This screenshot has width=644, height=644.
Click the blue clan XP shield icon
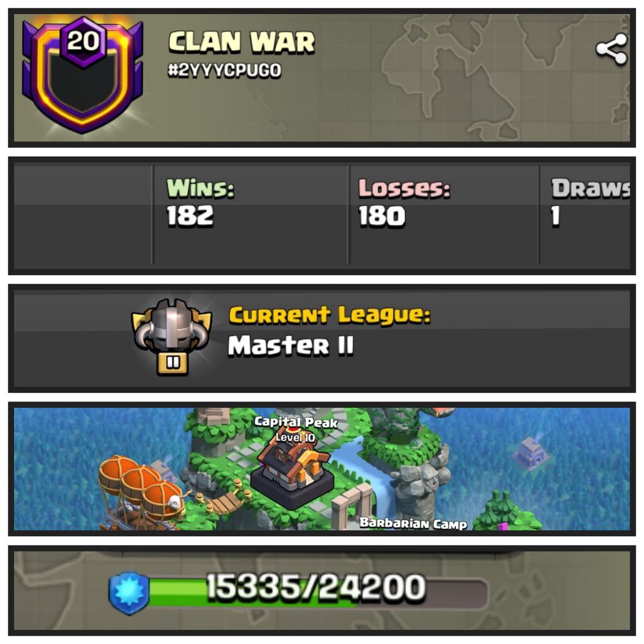[129, 593]
